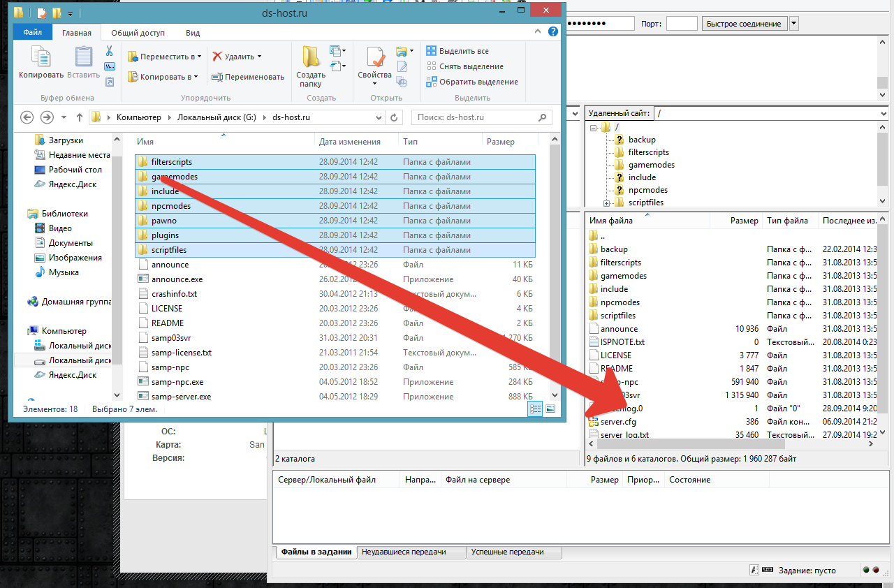The image size is (894, 588).
Task: Sort Explorer files by Дата изменения column
Action: coord(356,142)
